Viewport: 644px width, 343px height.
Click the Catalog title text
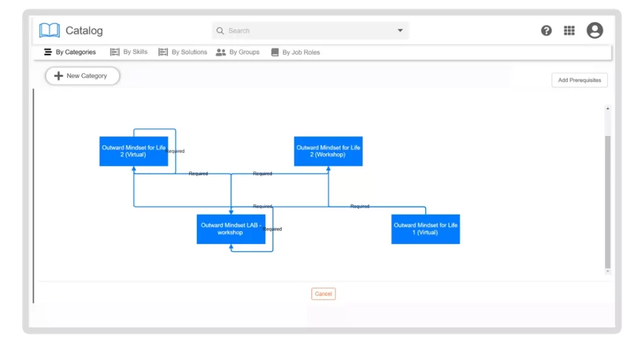(x=84, y=30)
